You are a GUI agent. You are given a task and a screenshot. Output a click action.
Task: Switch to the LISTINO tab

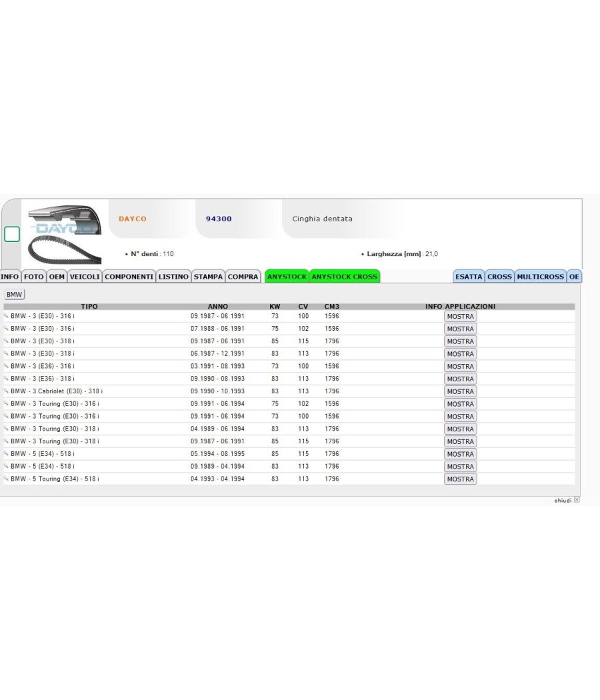(173, 277)
